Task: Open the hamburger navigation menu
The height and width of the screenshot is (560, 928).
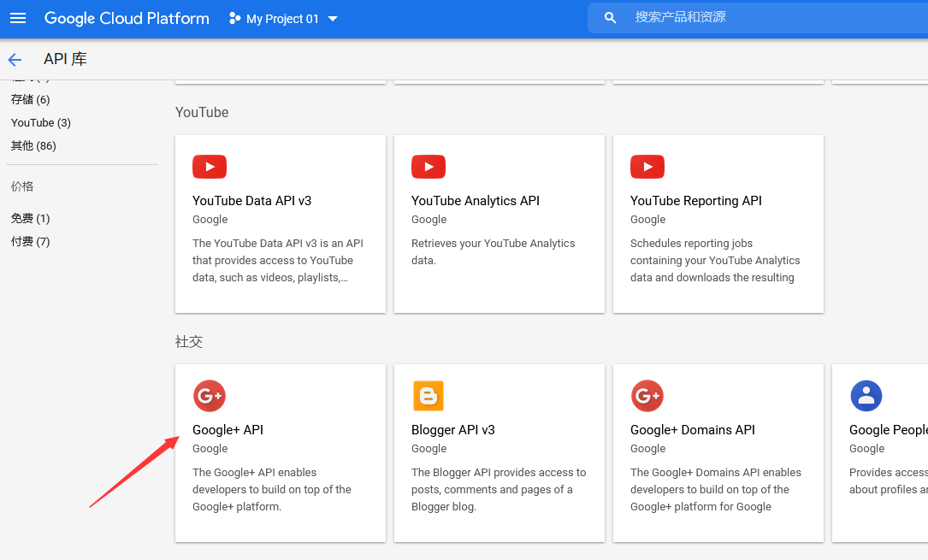Action: coord(18,18)
